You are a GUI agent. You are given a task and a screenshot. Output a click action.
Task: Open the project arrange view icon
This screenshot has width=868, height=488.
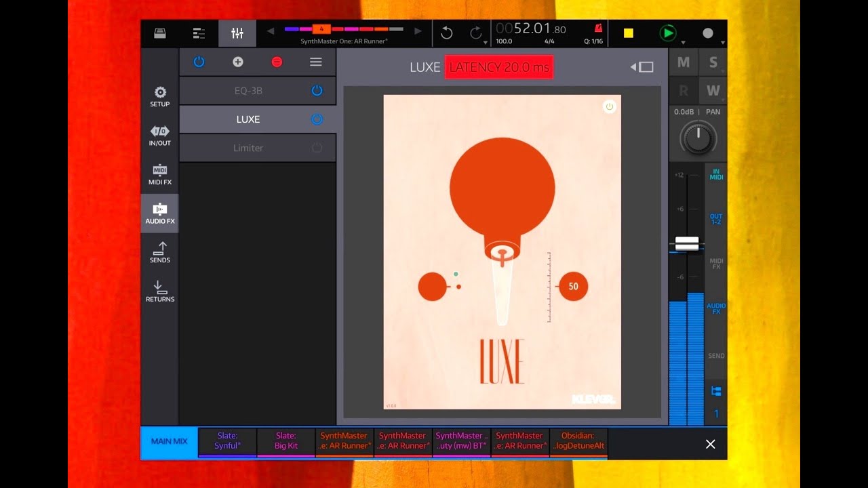(x=199, y=33)
